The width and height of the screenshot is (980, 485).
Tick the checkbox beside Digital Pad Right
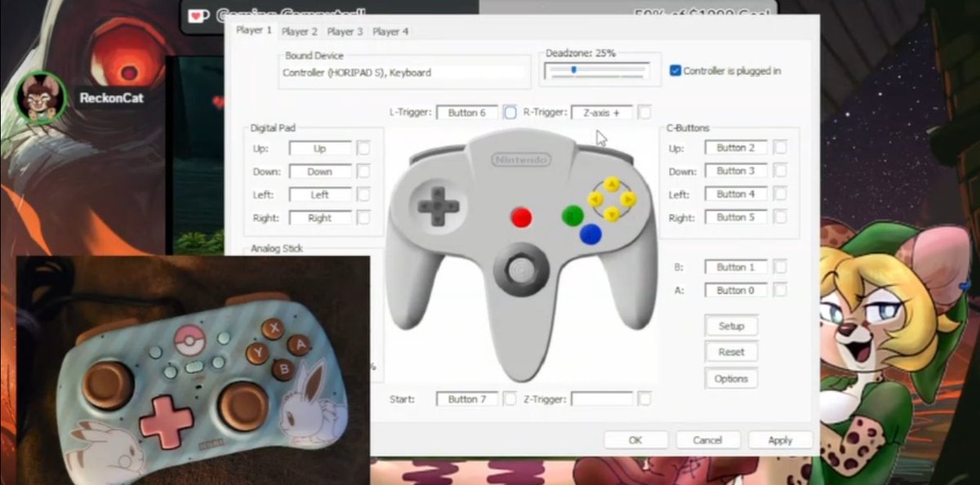[x=363, y=218]
